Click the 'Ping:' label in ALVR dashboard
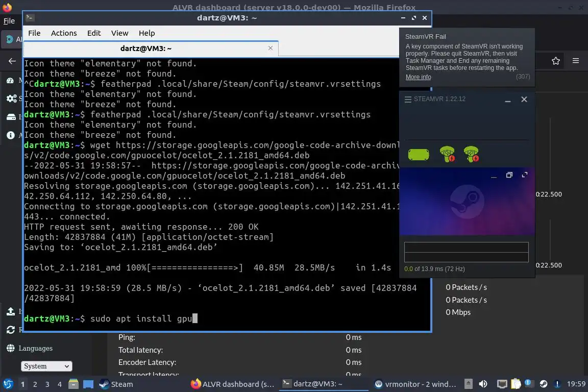588x392 pixels. (x=127, y=337)
